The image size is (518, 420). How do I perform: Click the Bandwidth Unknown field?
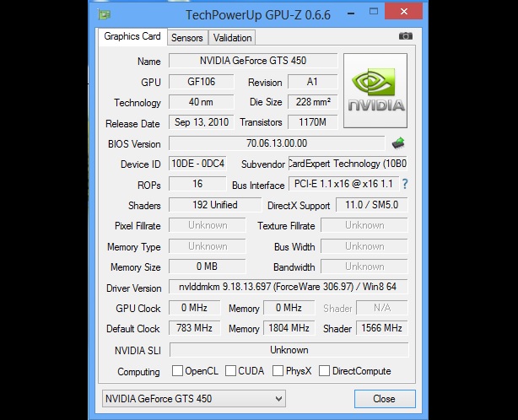click(x=364, y=267)
